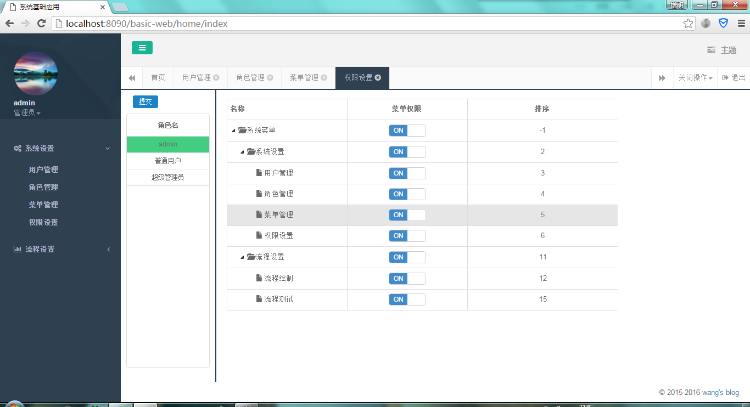Viewport: 750px width, 407px height.
Task: Toggle the permission switch for sort 15 row
Action: point(407,299)
